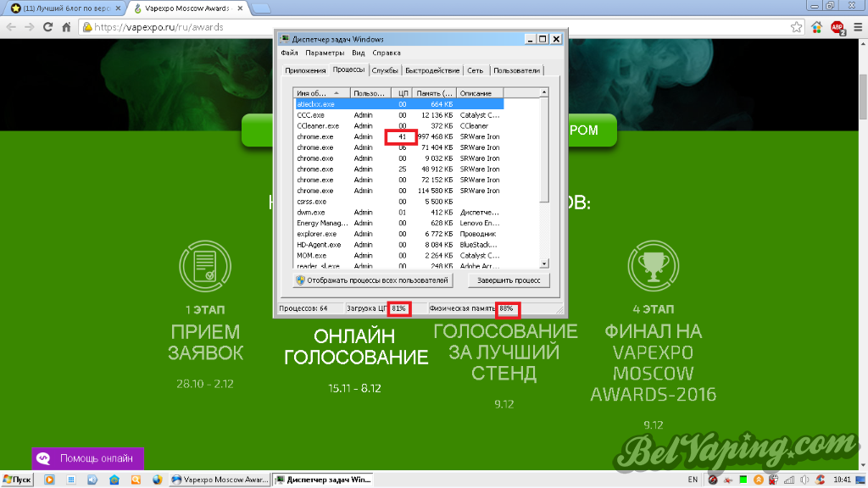Screen dimensions: 868x488
Task: Click Завершить процесс button
Action: pos(509,280)
